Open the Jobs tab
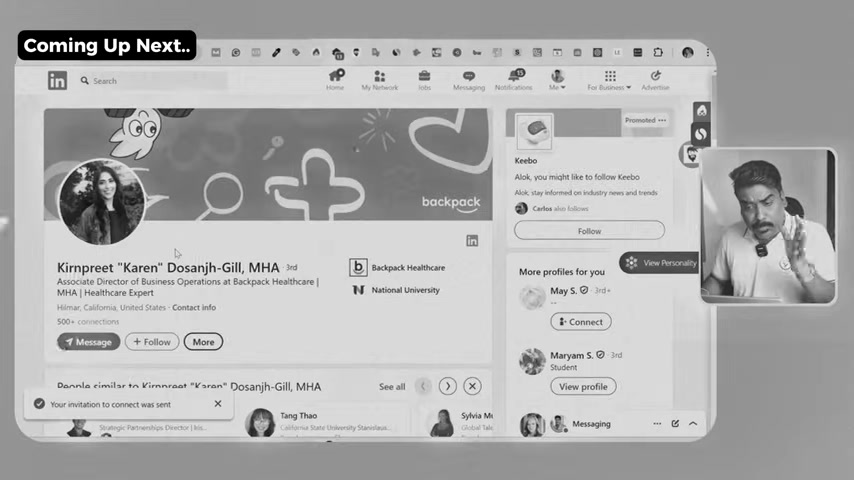Viewport: 854px width, 480px height. pyautogui.click(x=424, y=80)
